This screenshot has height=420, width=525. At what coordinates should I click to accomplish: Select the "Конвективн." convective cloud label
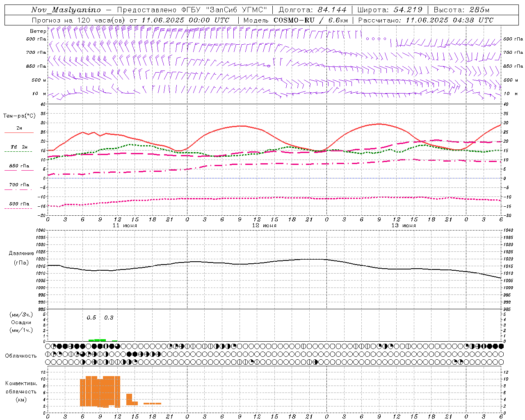pos(21,383)
